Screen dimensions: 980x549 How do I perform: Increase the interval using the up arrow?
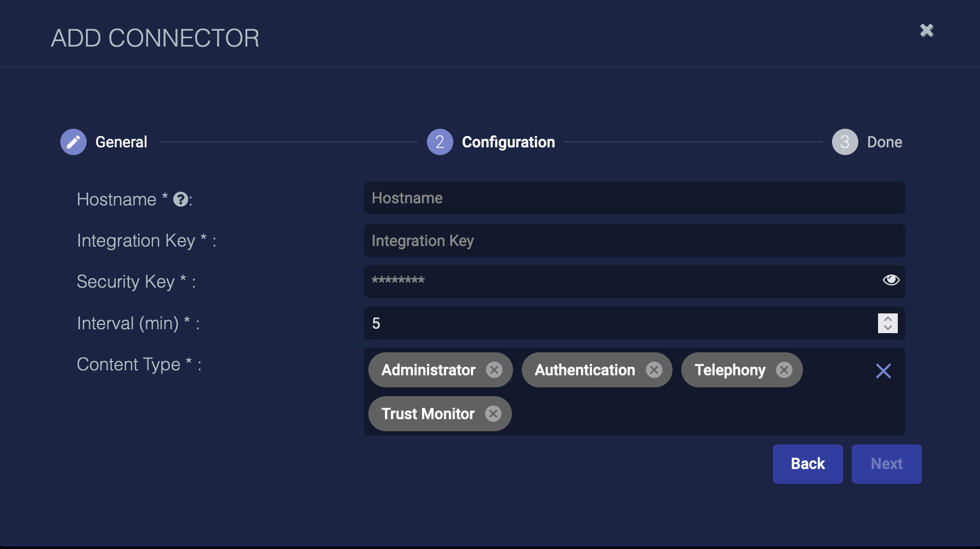[x=888, y=319]
